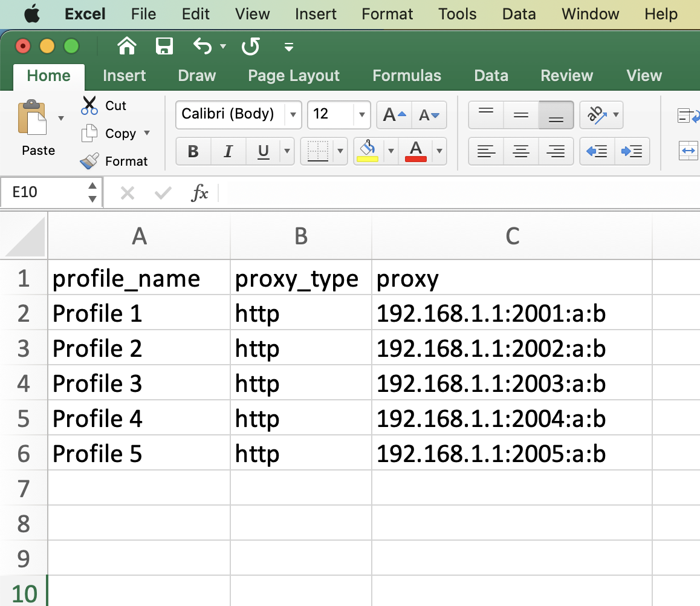
Task: Toggle underline formatting
Action: 264,151
